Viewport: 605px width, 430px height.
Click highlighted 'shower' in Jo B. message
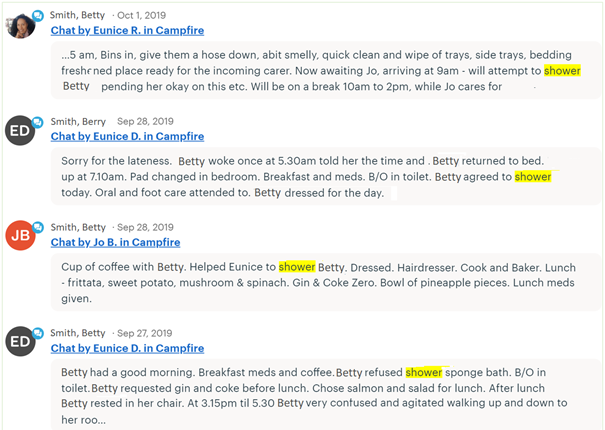point(297,267)
